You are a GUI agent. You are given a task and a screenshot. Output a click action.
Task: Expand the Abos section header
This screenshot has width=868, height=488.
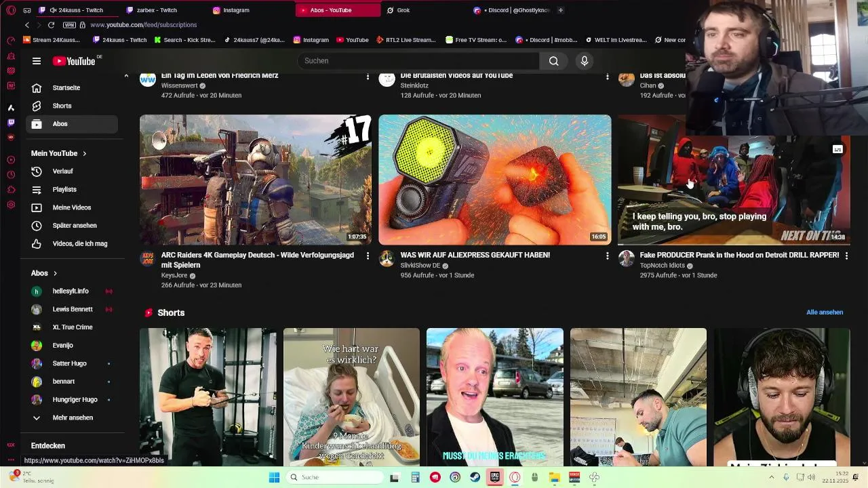click(44, 273)
